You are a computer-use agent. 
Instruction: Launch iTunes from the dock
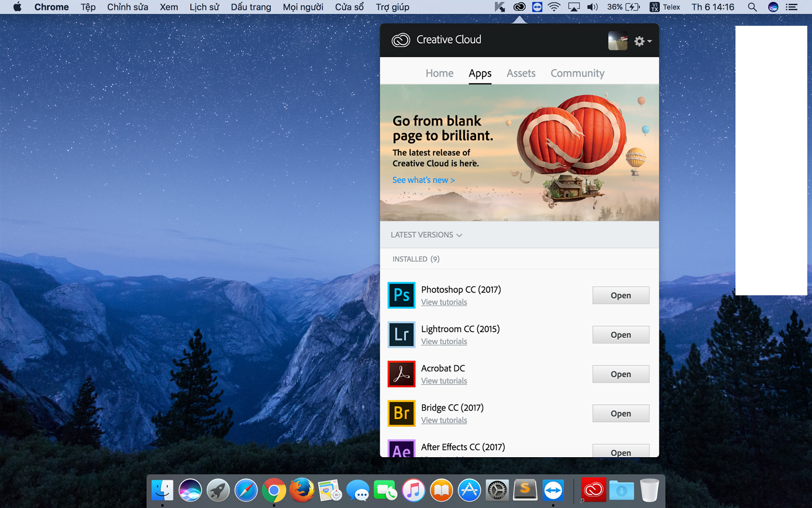click(x=414, y=491)
